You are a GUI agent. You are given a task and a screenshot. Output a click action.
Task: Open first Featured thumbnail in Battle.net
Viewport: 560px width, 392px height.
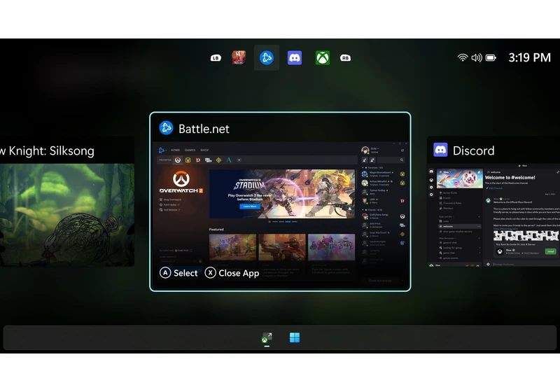[x=232, y=247]
